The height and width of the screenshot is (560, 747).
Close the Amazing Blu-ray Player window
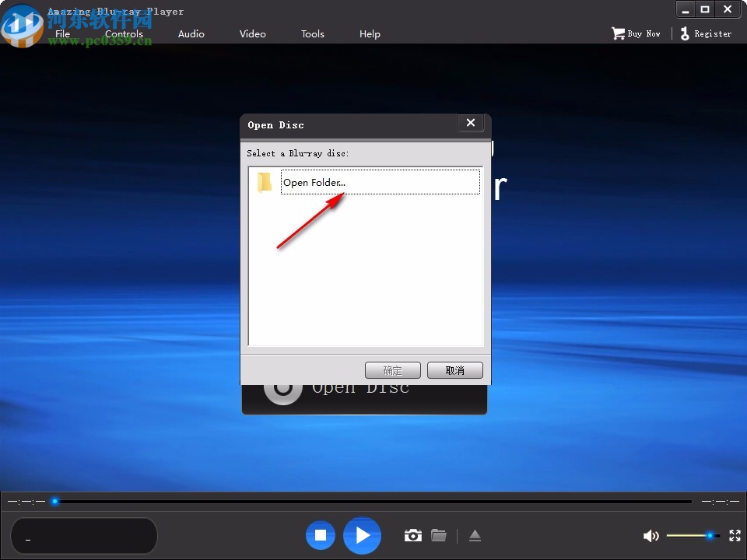[x=728, y=9]
